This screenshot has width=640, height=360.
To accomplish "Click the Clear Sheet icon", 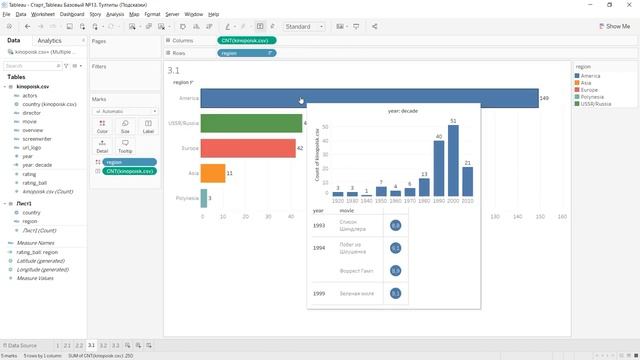I will tap(162, 27).
